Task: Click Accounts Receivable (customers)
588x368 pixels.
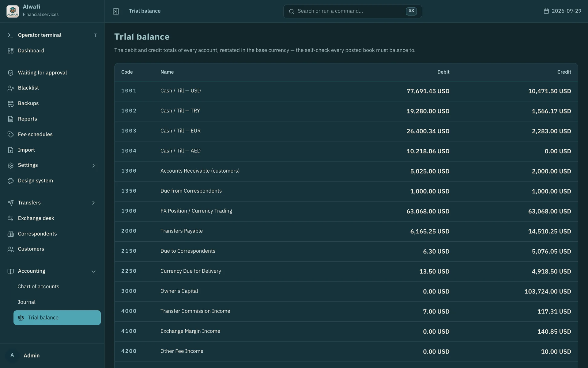Action: [200, 171]
